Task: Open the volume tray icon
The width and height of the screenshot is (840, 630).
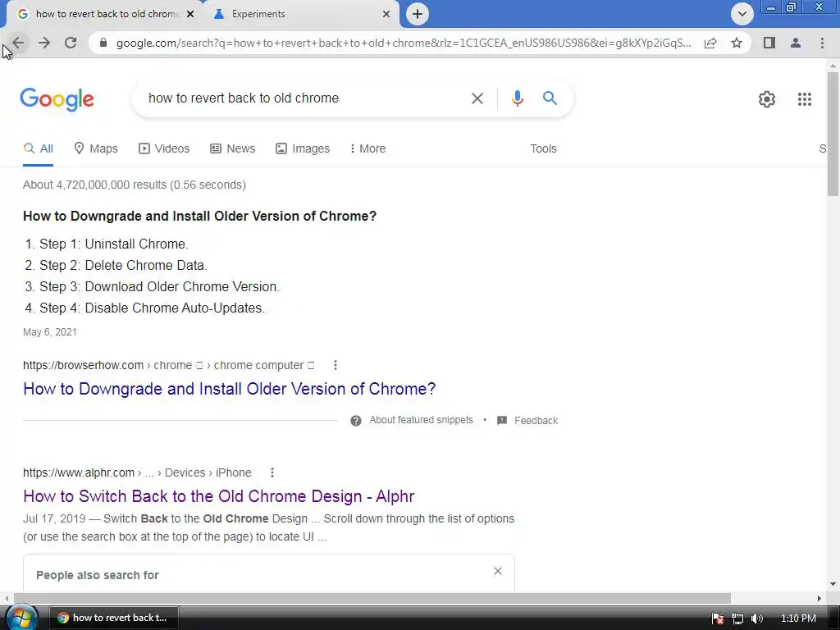Action: 756,619
